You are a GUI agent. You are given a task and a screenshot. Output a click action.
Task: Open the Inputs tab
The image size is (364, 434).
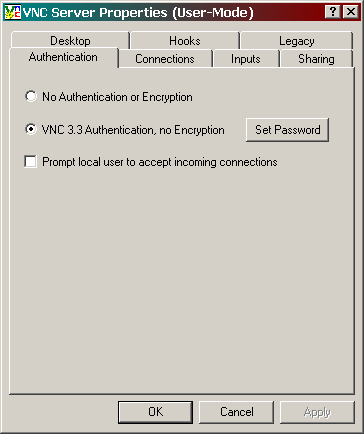coord(246,59)
